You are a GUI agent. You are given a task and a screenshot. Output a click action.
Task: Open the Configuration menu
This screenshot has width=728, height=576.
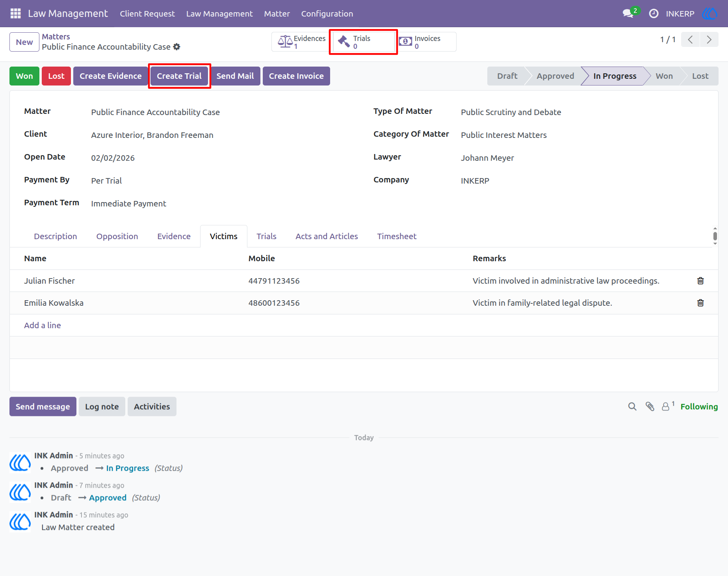coord(327,14)
